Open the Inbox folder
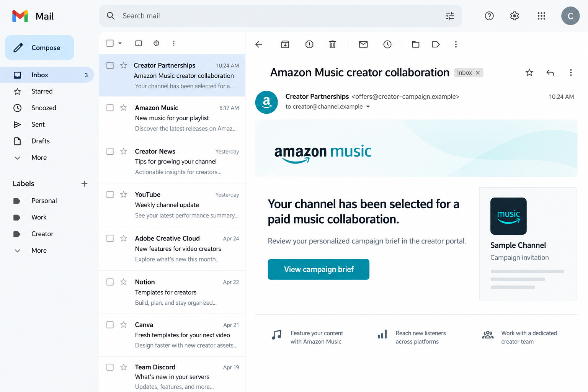 pos(47,75)
